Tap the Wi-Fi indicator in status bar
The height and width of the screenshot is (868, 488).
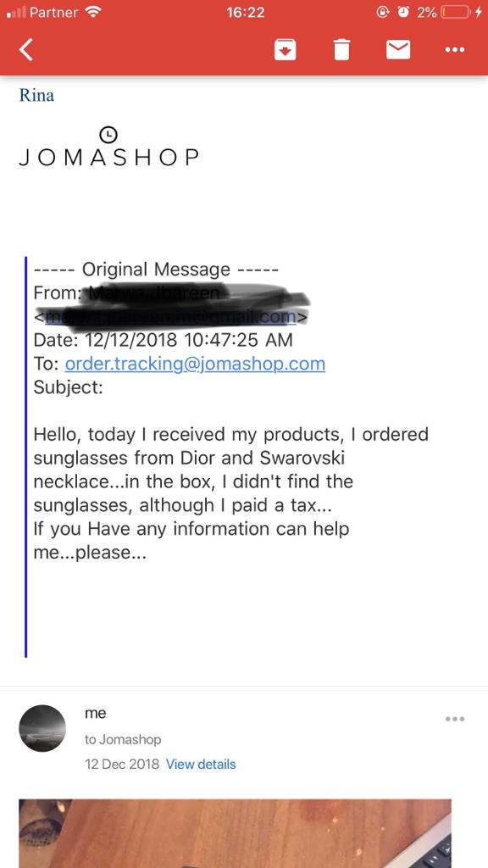(95, 12)
